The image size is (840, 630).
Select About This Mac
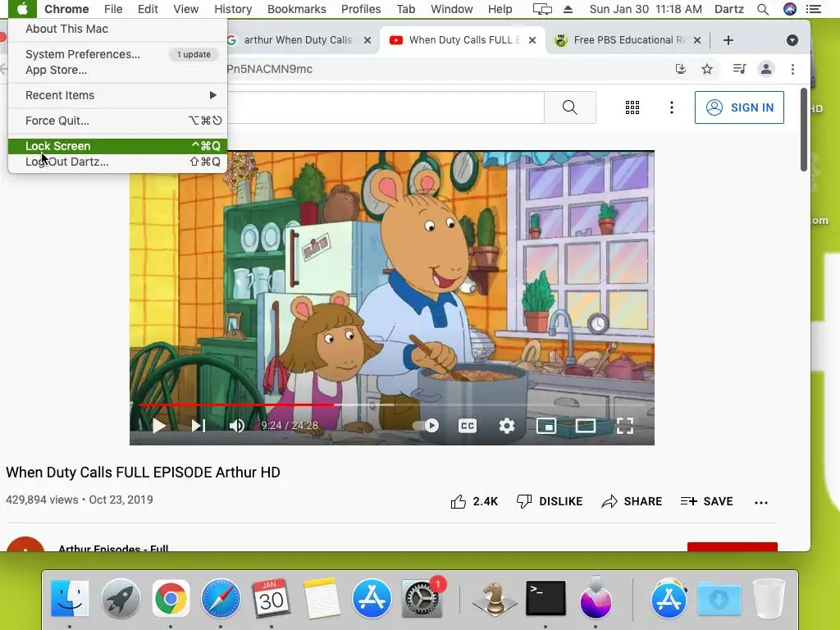click(x=118, y=29)
